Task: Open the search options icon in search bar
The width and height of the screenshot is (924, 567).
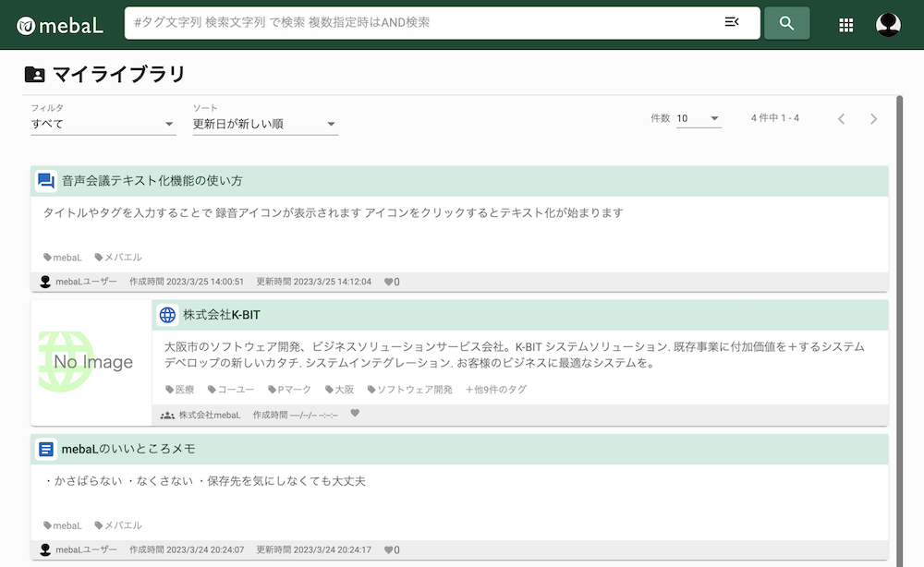Action: point(731,22)
